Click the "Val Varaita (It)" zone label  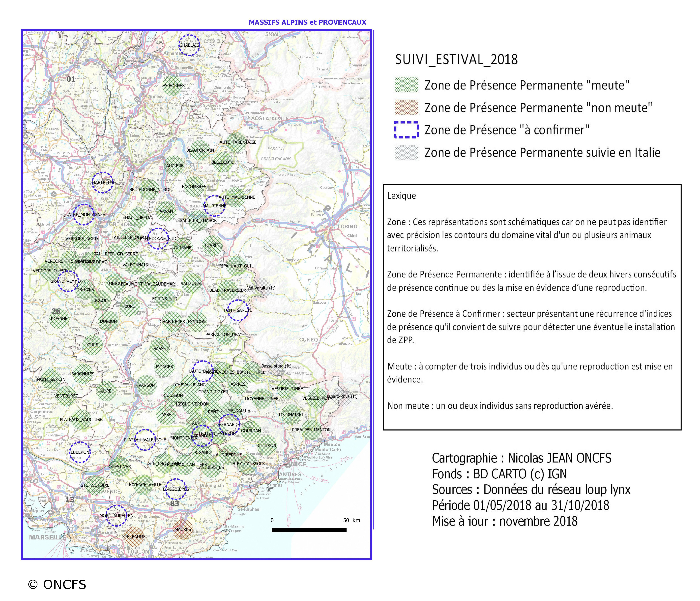click(262, 288)
